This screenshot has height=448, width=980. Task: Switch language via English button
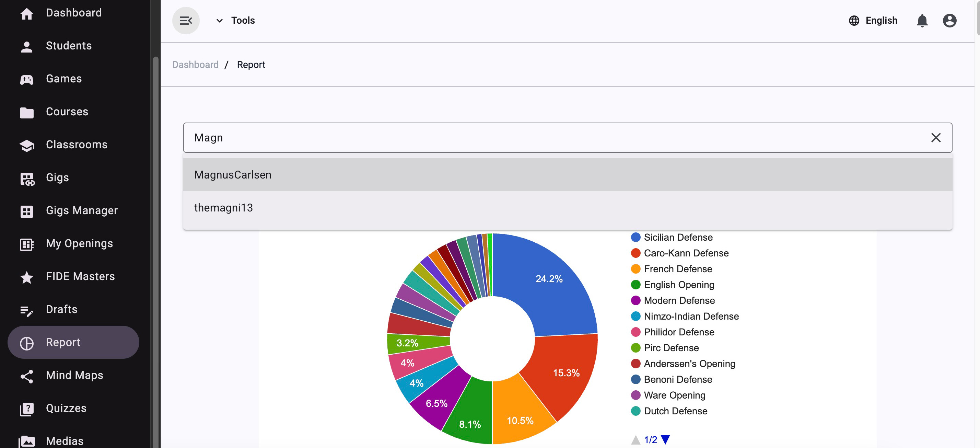881,21
